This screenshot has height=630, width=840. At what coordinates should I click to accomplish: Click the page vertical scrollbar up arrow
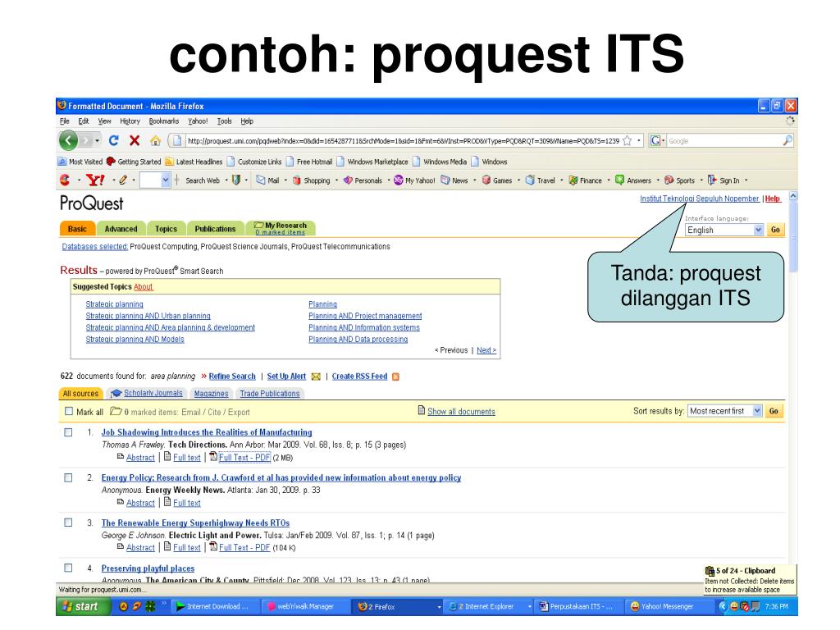point(793,196)
